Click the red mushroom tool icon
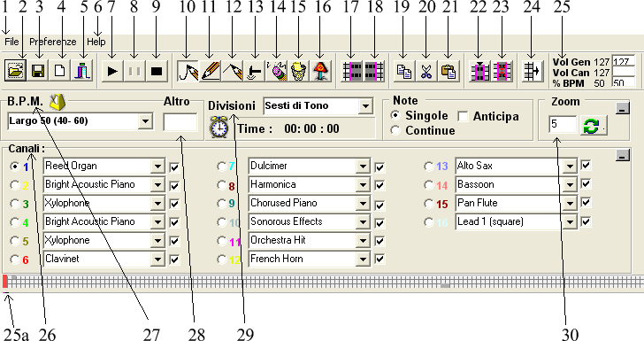This screenshot has width=644, height=341. point(321,71)
